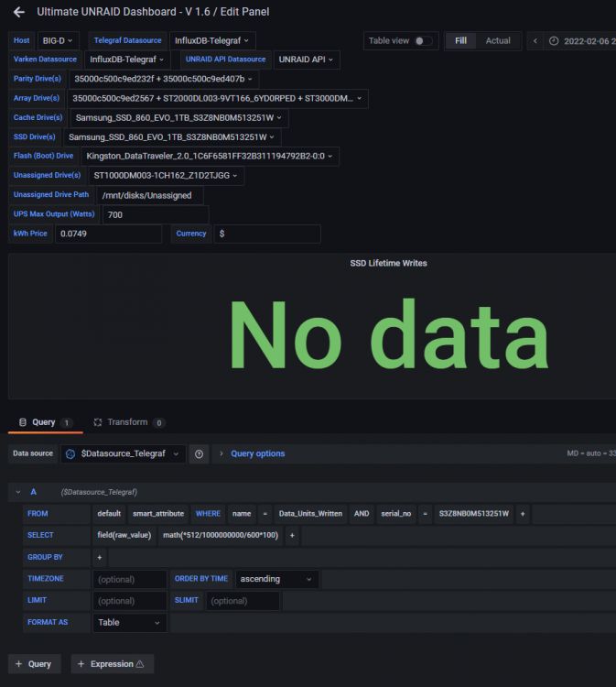Viewport: 616px width, 687px height.
Task: Click the LIMIT optional field
Action: click(130, 601)
